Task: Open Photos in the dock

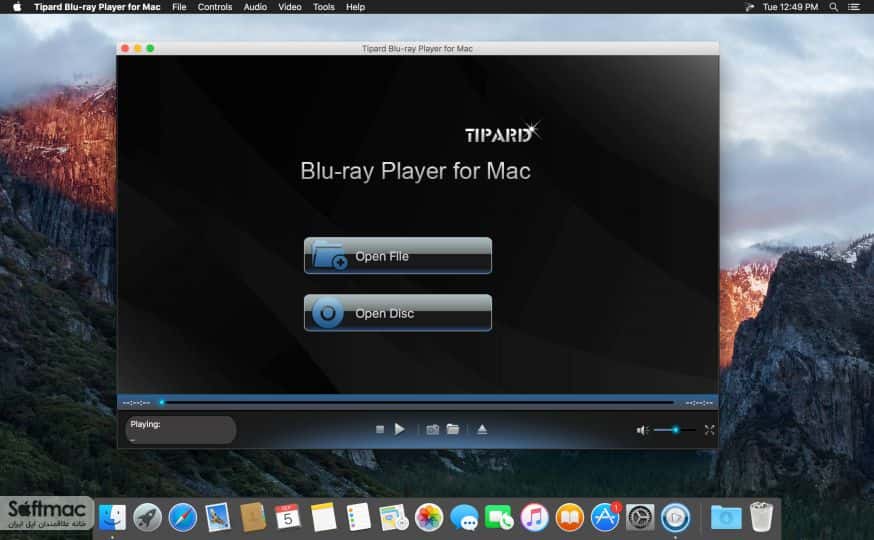Action: coord(429,518)
